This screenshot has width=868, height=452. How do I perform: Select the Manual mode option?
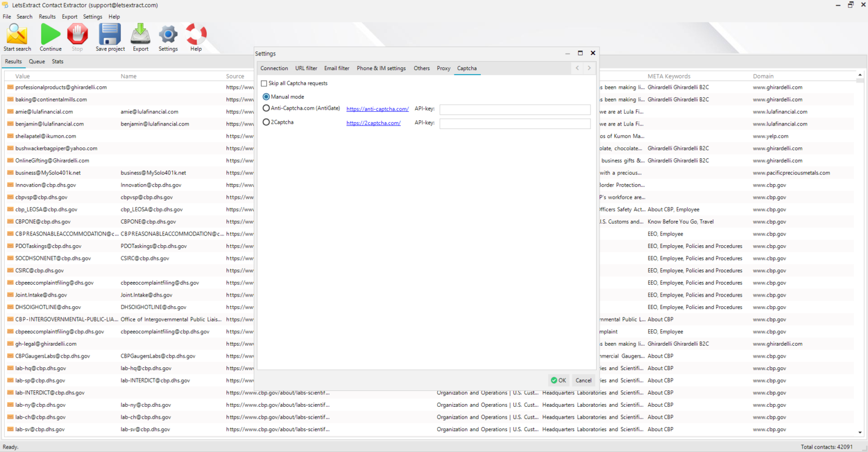(266, 96)
